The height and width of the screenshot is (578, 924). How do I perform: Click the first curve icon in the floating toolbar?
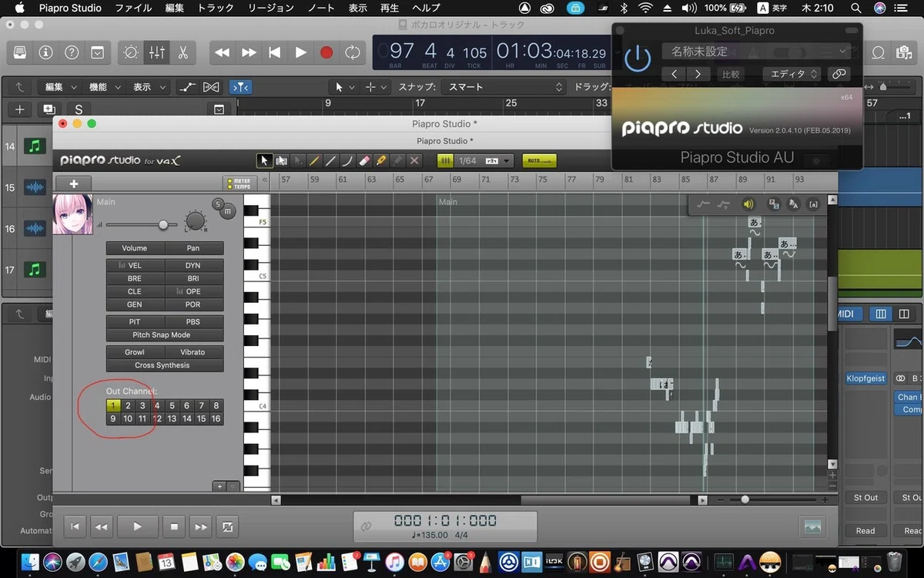(x=703, y=204)
